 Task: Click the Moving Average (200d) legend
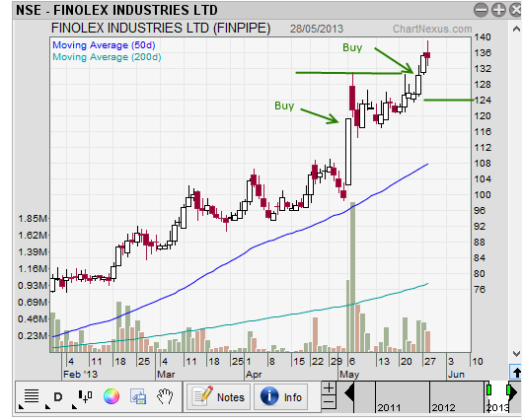click(107, 57)
